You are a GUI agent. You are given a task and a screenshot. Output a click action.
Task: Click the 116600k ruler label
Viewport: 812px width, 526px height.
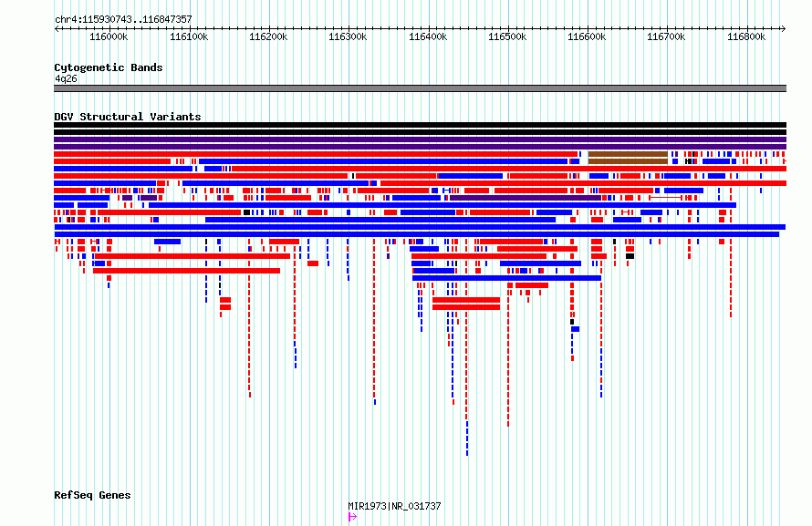pos(587,36)
